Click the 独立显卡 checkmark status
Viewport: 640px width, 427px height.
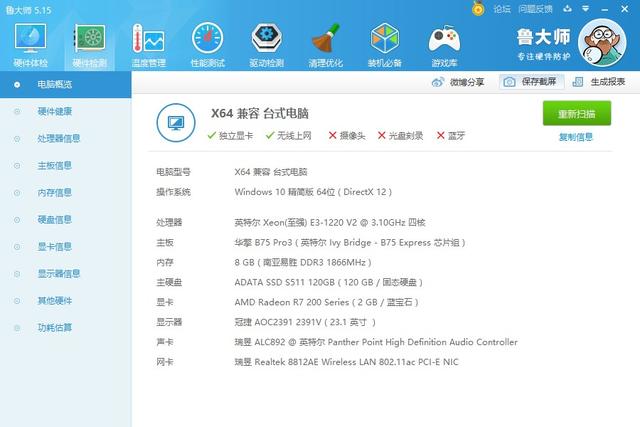click(230, 136)
